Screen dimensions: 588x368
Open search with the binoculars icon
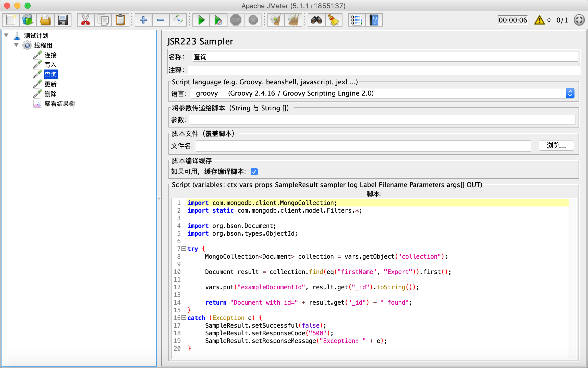point(316,20)
